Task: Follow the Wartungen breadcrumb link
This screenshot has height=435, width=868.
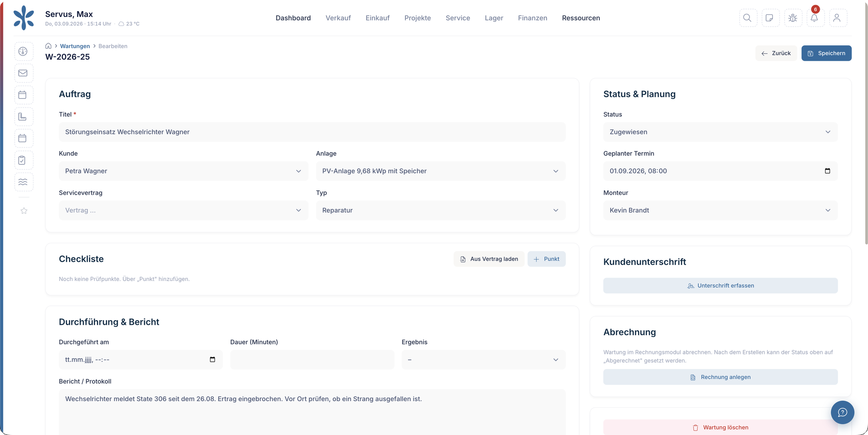Action: tap(75, 46)
